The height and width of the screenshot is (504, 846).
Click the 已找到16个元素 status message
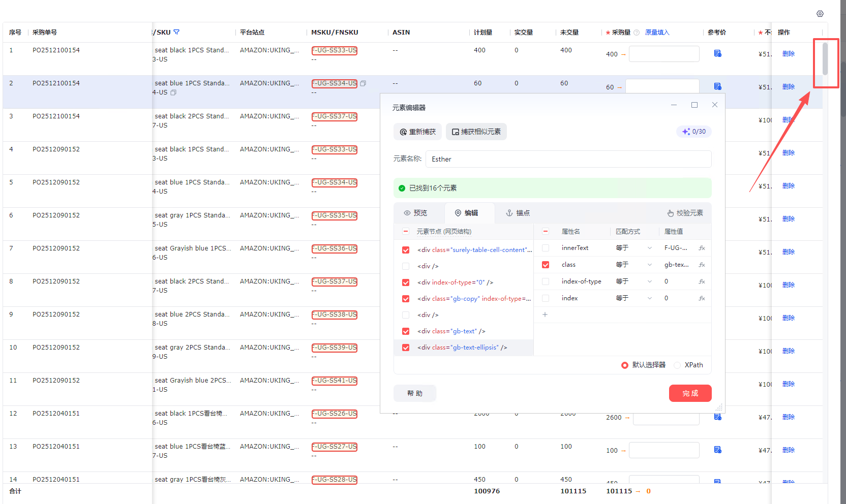pos(553,188)
